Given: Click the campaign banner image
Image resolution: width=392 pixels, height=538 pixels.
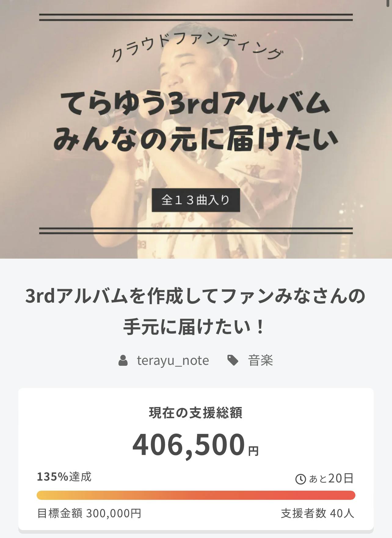Looking at the screenshot, I should click(196, 129).
